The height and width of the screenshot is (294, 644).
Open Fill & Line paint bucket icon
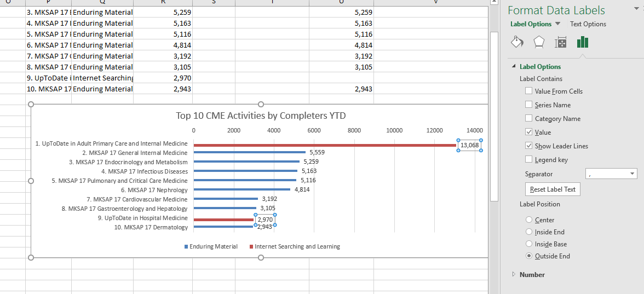click(517, 42)
